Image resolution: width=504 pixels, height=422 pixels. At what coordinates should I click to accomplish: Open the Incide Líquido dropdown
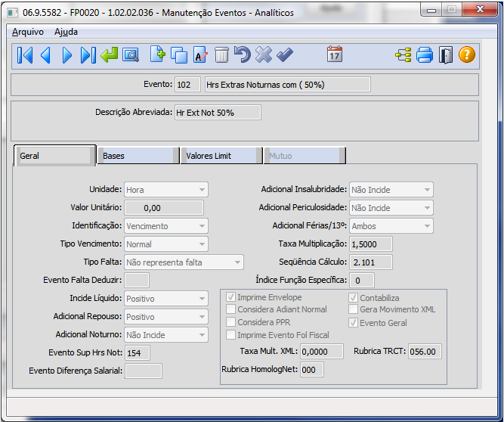166,299
